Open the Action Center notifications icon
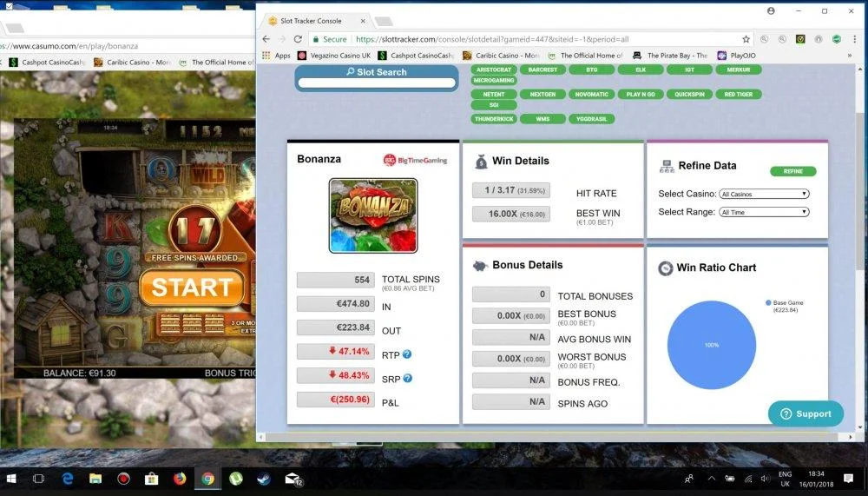Viewport: 868px width, 496px height. 848,479
